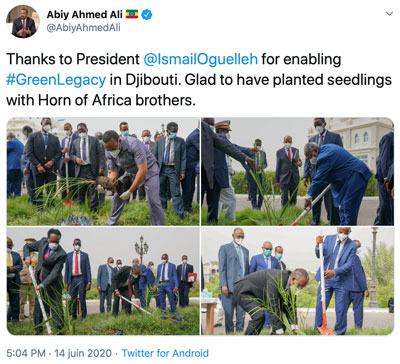Open the bottom-left photo with the street lamp
Screen dimensions: 400x364
[103, 281]
